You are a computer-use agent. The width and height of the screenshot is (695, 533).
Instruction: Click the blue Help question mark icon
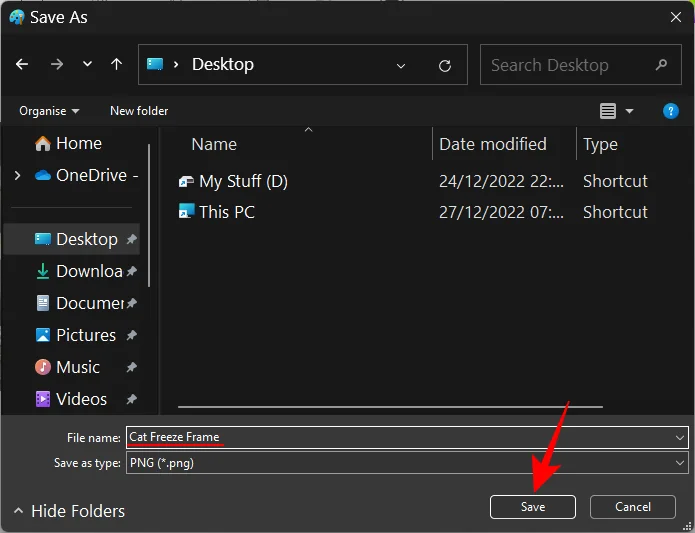coord(671,111)
